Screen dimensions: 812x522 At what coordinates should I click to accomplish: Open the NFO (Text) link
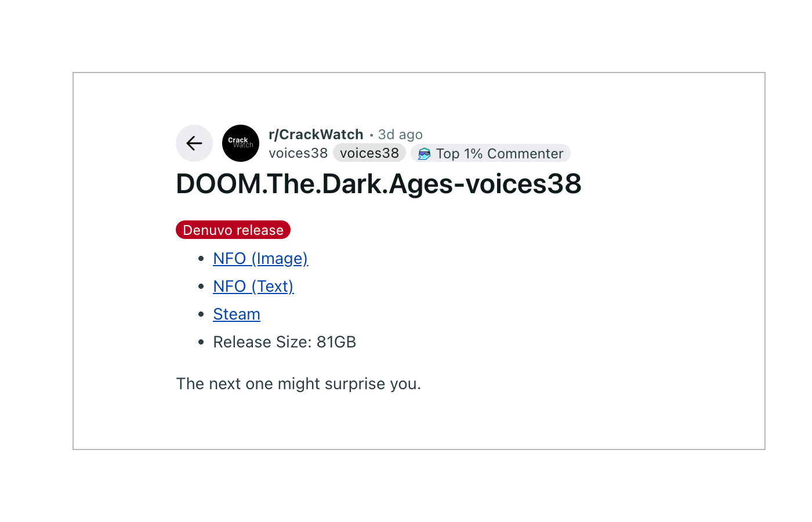coord(253,287)
